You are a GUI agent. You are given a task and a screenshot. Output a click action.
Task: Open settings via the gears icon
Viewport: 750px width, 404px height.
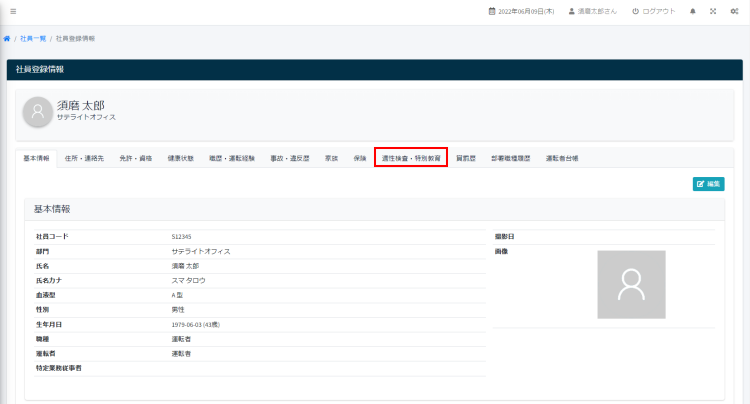[735, 11]
